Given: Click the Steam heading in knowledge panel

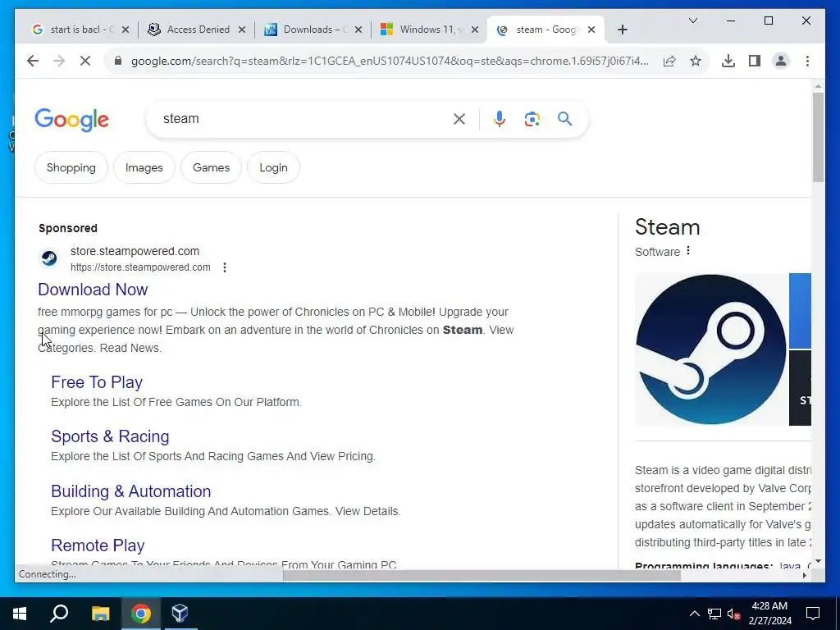Looking at the screenshot, I should point(668,227).
